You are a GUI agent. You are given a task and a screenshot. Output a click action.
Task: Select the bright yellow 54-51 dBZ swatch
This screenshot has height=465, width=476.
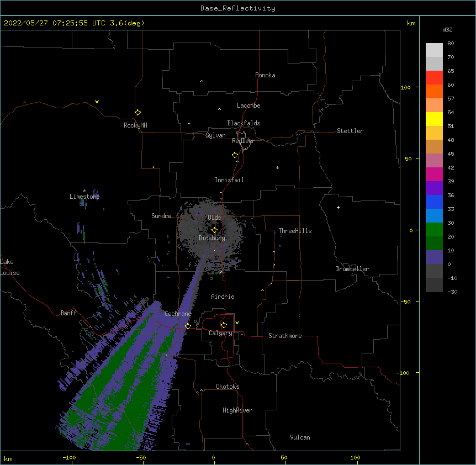click(434, 119)
